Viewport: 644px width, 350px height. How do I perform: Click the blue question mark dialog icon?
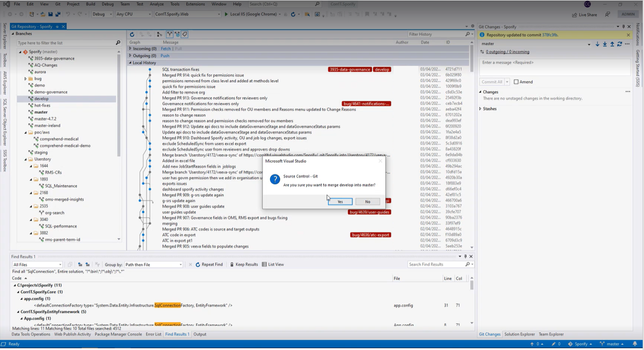click(275, 180)
